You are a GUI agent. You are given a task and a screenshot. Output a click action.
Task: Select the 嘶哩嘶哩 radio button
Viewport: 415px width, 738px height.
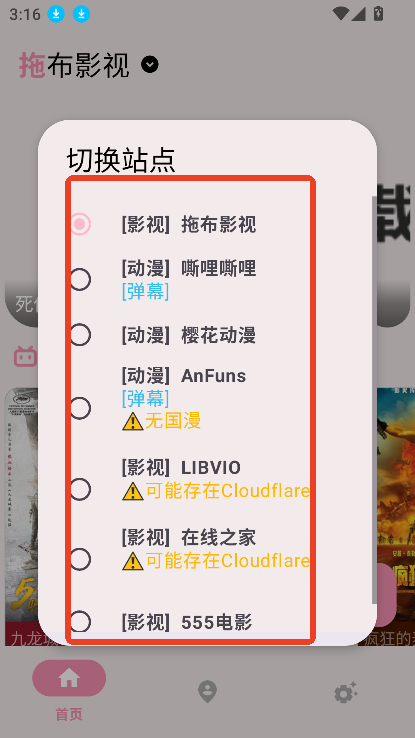tap(80, 280)
